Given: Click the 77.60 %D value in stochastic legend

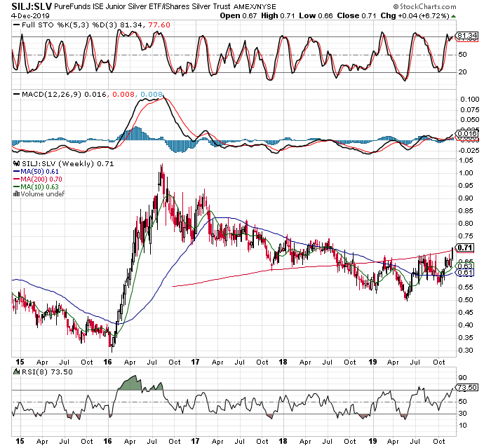Looking at the screenshot, I should coord(159,25).
